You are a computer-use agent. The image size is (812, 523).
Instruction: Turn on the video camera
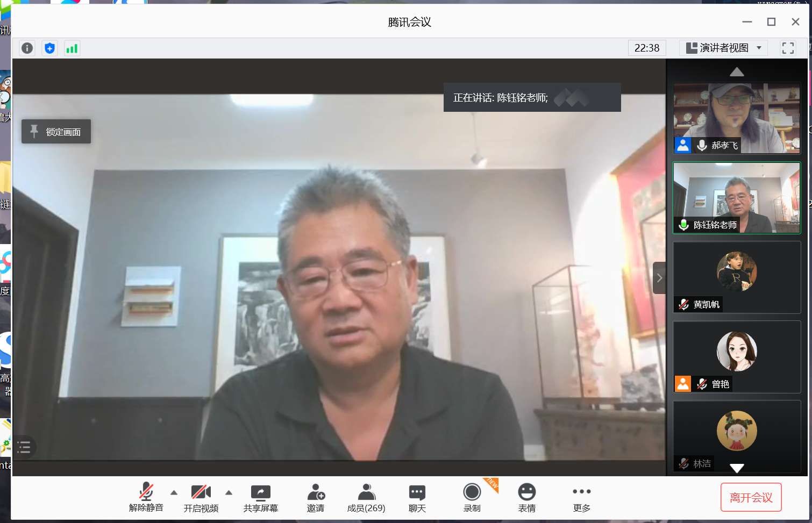point(201,498)
